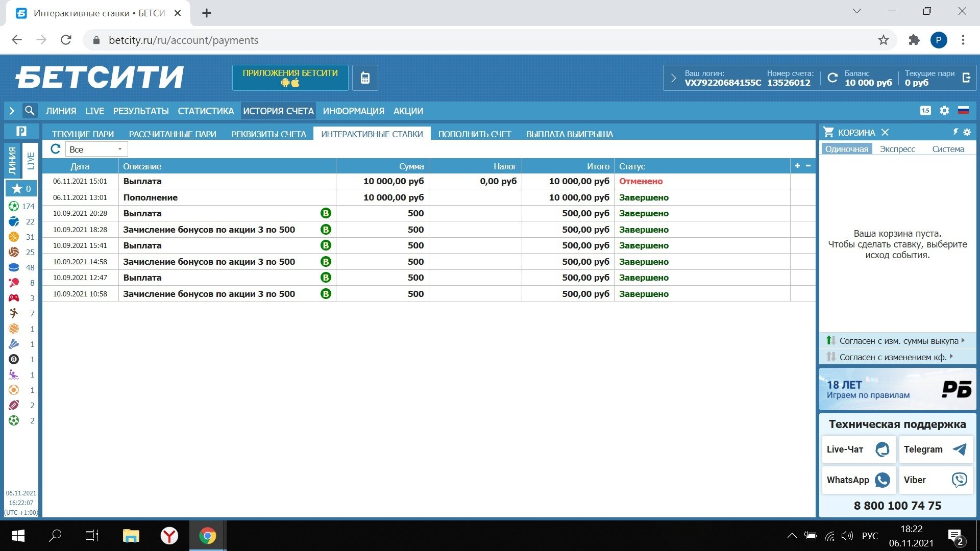The image size is (980, 551).
Task: Open site settings gear in navigation bar
Action: 944,111
